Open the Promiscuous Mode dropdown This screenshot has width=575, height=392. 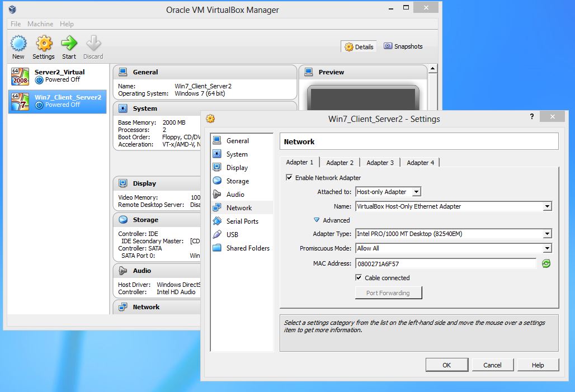tap(454, 248)
